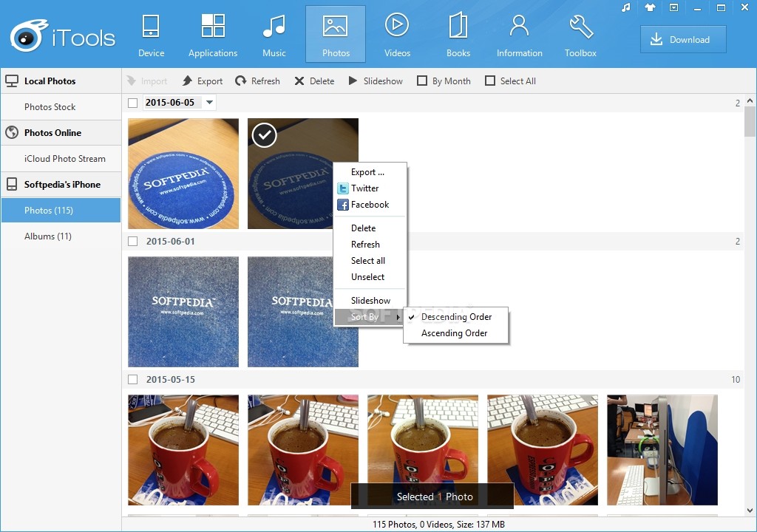Open the title bar dropdown menu icon
The width and height of the screenshot is (757, 532).
point(673,7)
